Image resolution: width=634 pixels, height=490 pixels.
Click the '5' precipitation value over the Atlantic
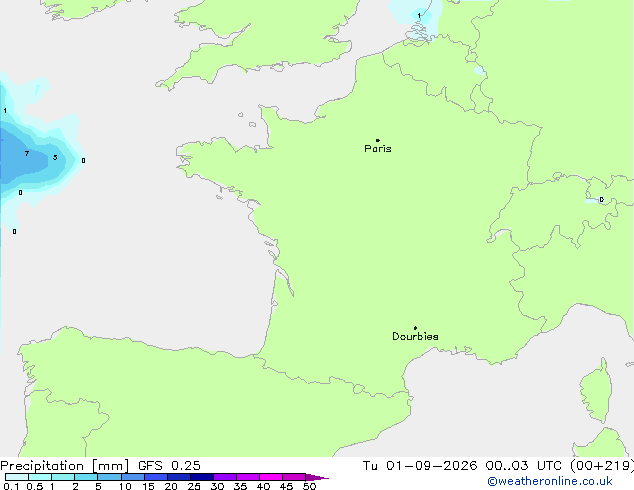[55, 158]
